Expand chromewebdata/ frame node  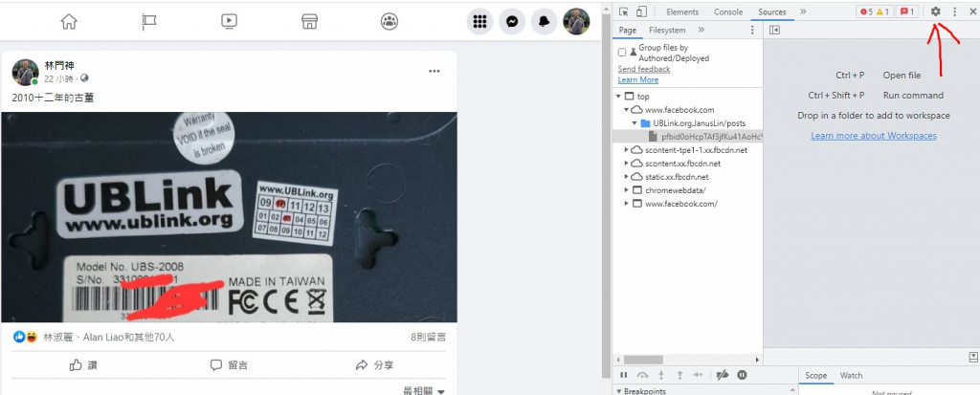[x=627, y=190]
